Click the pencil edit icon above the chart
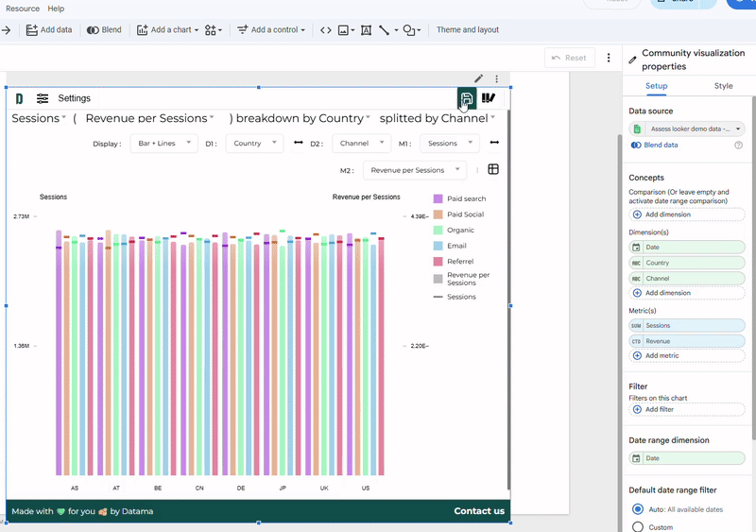 coord(479,79)
